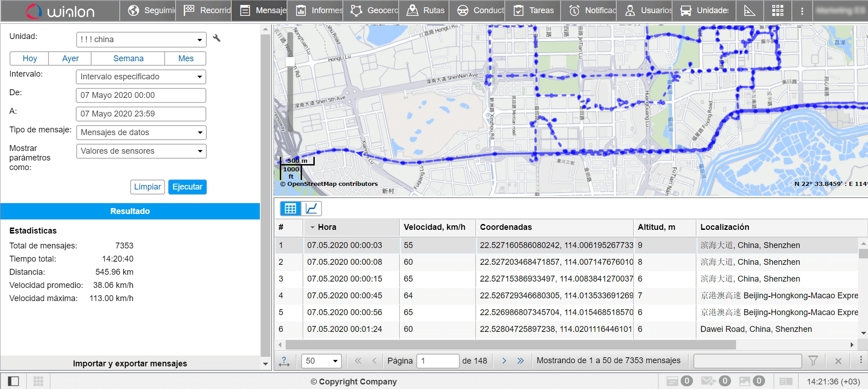Select the Hoy interval option
Viewport: 868px width, 389px height.
pos(30,58)
